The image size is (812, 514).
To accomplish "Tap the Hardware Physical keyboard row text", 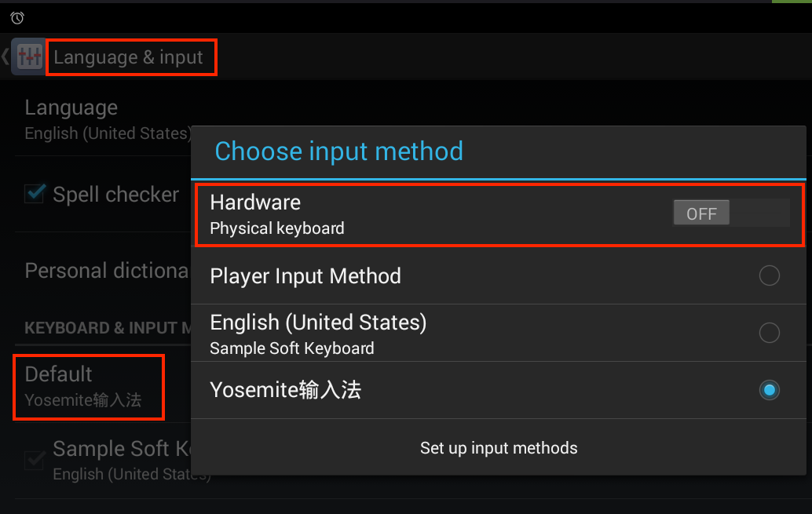I will click(x=277, y=215).
